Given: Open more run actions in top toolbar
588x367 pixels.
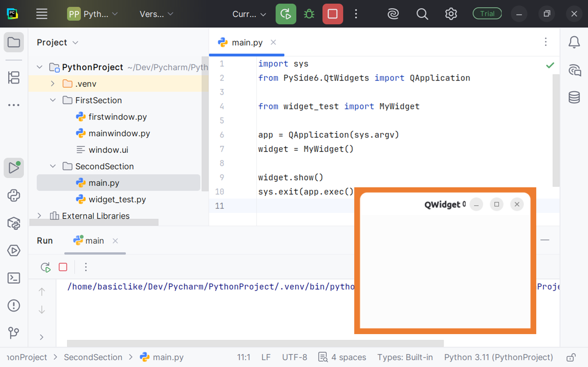Looking at the screenshot, I should pyautogui.click(x=356, y=14).
